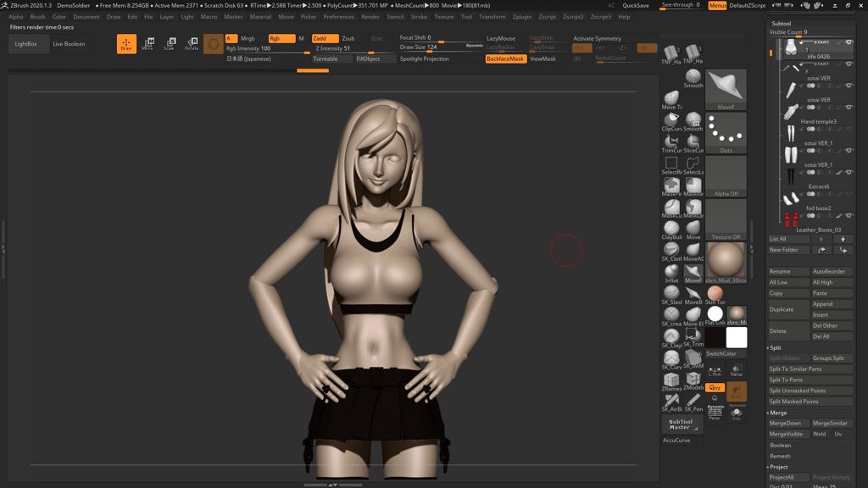Open the Dots stroke type picker
This screenshot has width=868, height=488.
click(x=726, y=134)
